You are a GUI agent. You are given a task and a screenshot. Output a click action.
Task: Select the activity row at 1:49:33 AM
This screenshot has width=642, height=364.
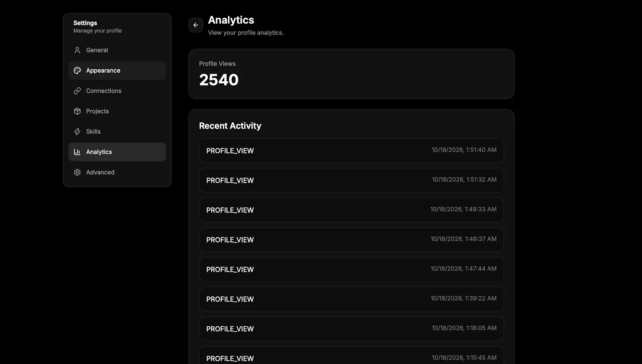(351, 210)
